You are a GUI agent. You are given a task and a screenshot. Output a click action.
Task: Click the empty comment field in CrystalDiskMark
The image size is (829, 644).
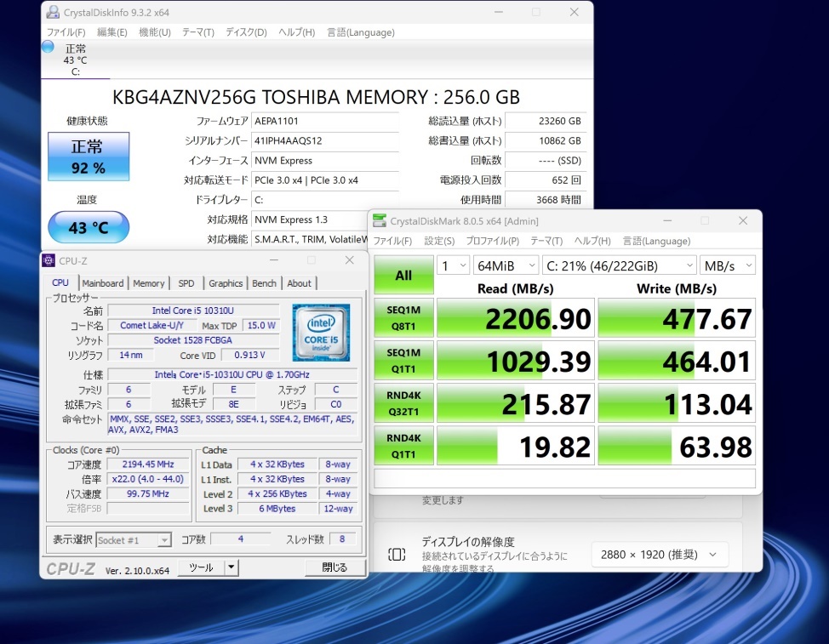[564, 479]
